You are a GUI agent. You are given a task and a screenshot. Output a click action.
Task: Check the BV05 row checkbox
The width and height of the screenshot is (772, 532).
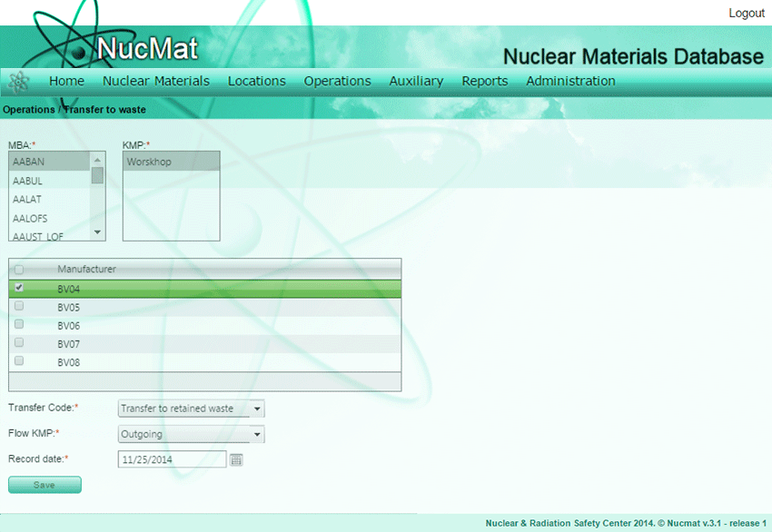[x=19, y=307]
